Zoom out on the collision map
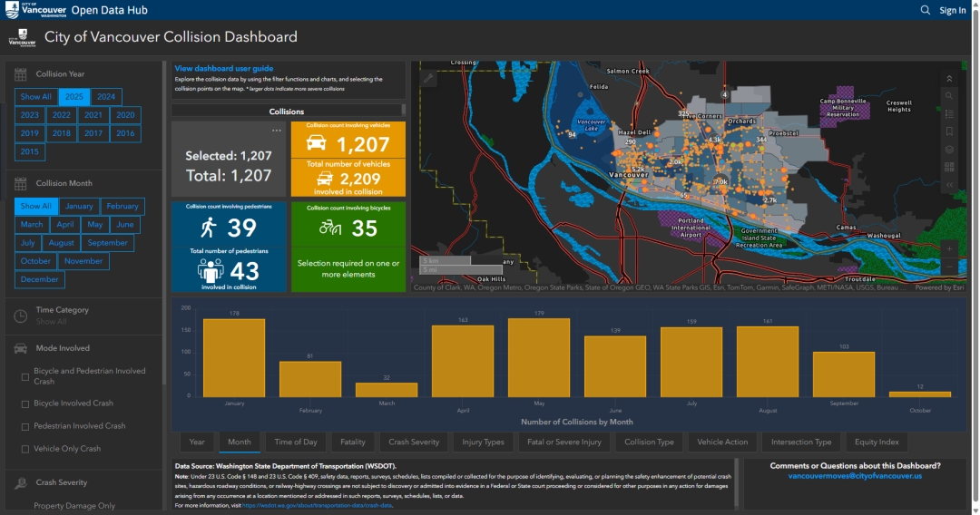 tap(949, 266)
